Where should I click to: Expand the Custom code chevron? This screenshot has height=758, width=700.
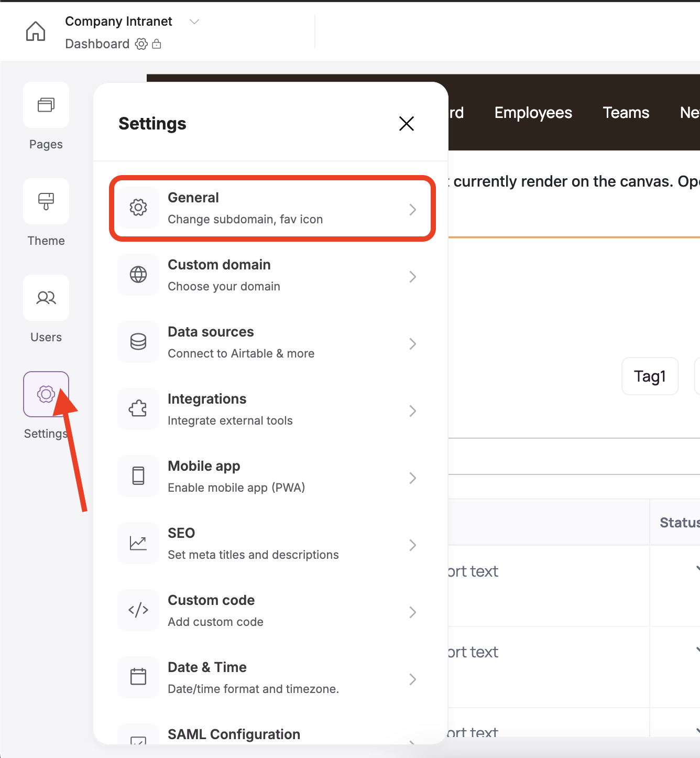[x=413, y=612]
